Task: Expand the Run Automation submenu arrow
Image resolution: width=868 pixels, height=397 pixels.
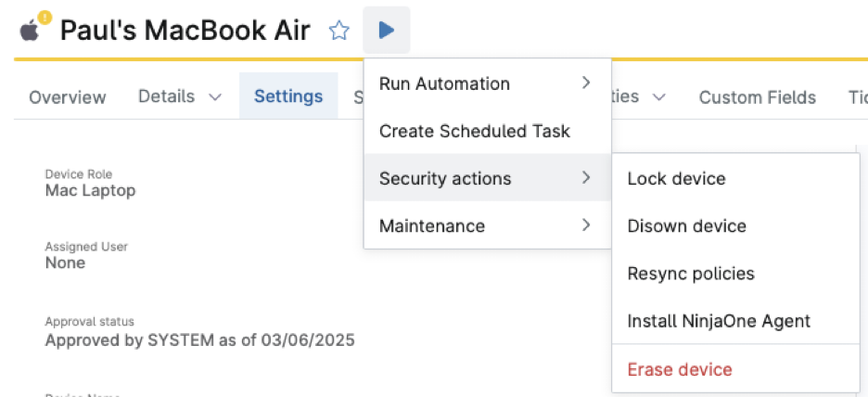Action: (585, 83)
